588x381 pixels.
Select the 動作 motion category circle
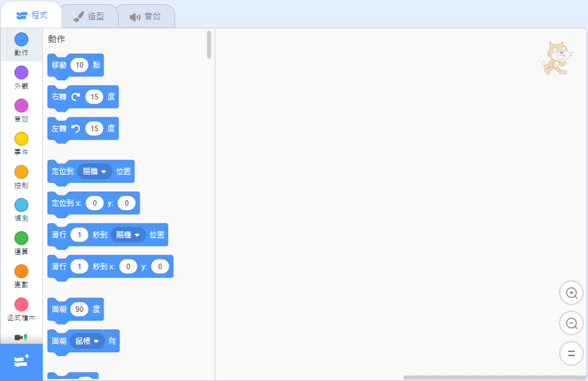[x=21, y=39]
